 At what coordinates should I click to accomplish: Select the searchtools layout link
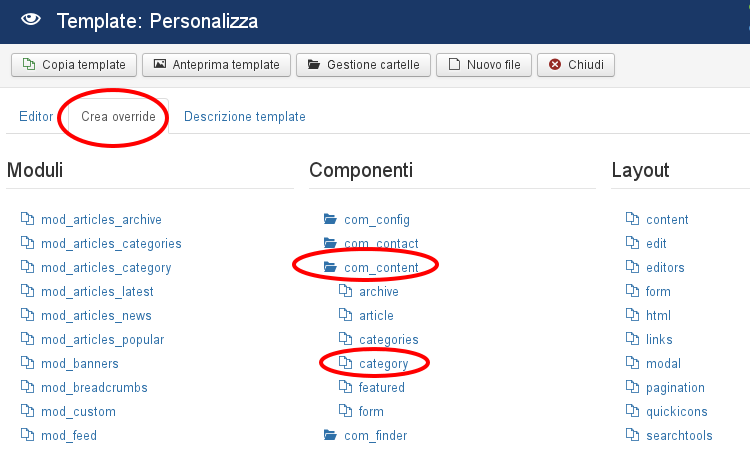tap(679, 435)
